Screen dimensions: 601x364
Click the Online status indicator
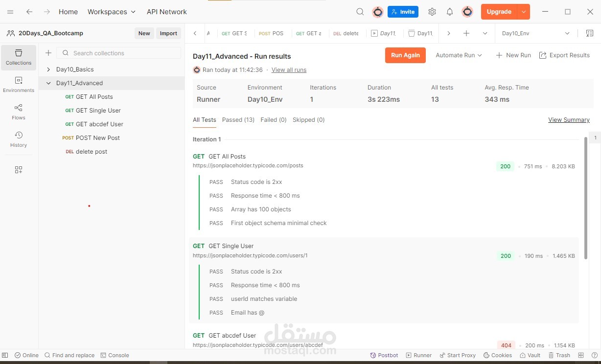pyautogui.click(x=26, y=355)
